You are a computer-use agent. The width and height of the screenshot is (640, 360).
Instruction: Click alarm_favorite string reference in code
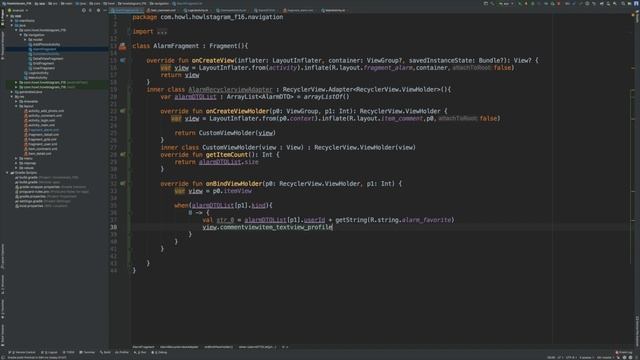(426, 220)
